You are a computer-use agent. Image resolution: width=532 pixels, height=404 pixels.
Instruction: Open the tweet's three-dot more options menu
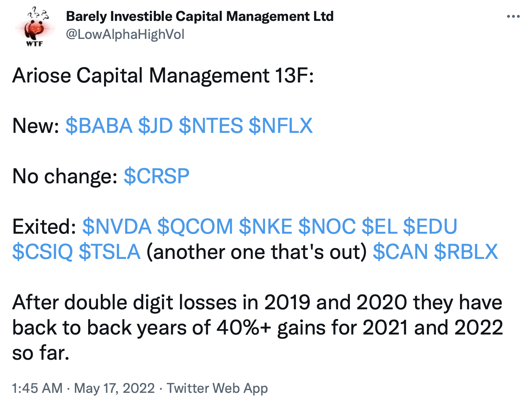pyautogui.click(x=513, y=17)
